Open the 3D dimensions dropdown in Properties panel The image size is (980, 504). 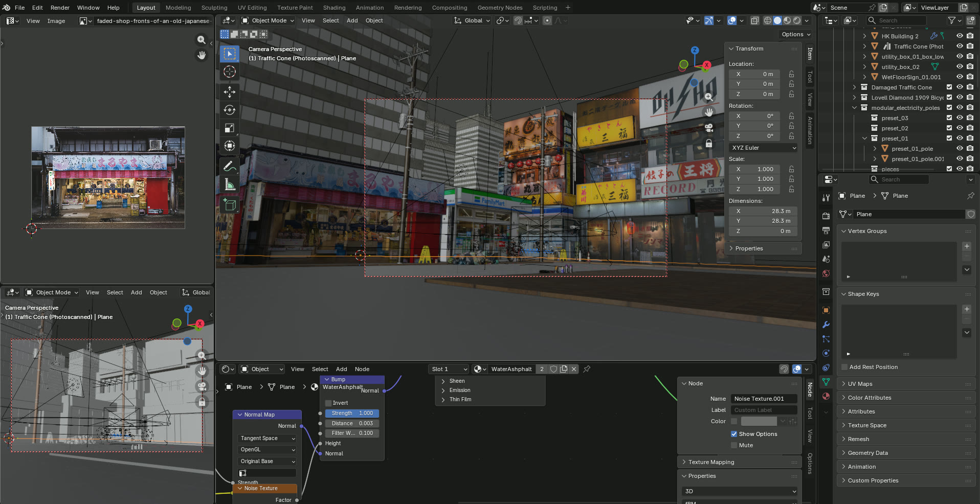(x=740, y=491)
